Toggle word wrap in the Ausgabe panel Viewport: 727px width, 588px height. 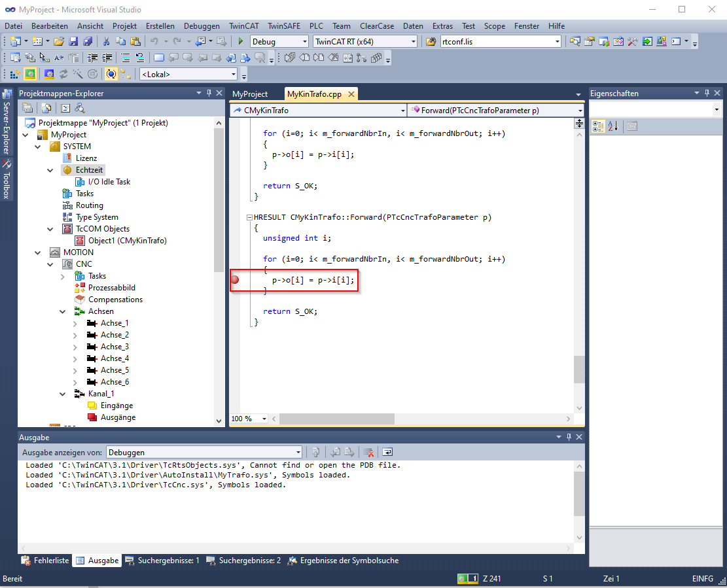coord(387,452)
